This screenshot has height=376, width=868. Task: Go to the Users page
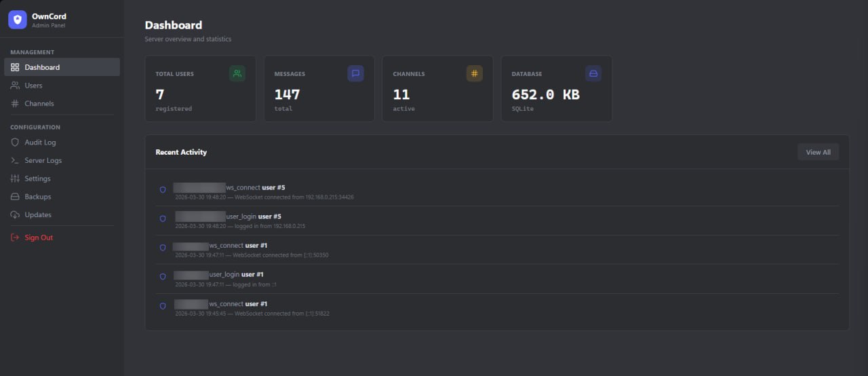click(x=33, y=86)
